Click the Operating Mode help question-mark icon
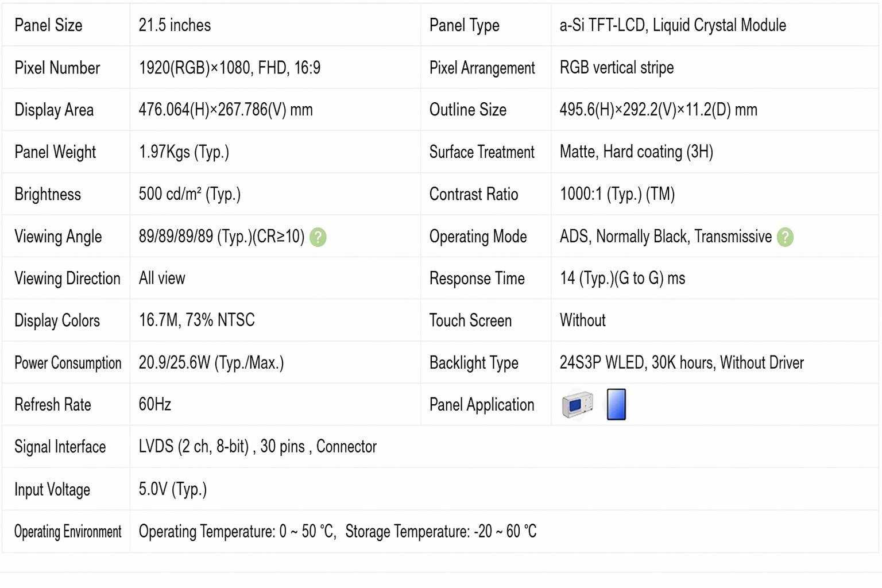Screen dimensions: 882x588 tap(785, 237)
